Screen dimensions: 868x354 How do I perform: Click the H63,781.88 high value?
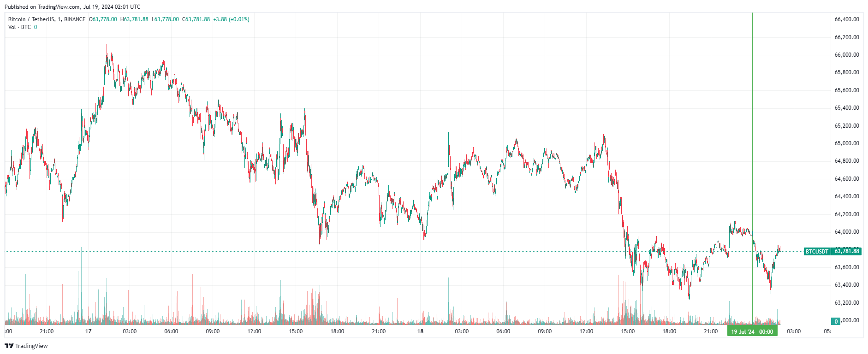pos(134,19)
